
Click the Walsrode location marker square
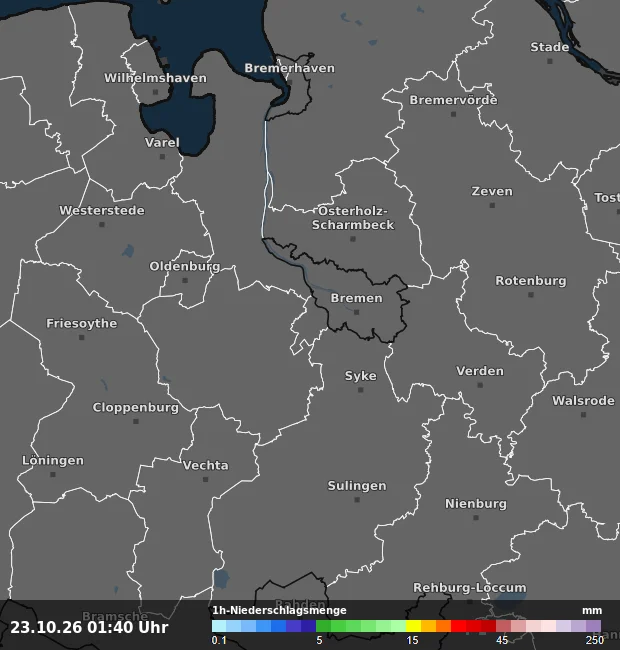[x=583, y=415]
